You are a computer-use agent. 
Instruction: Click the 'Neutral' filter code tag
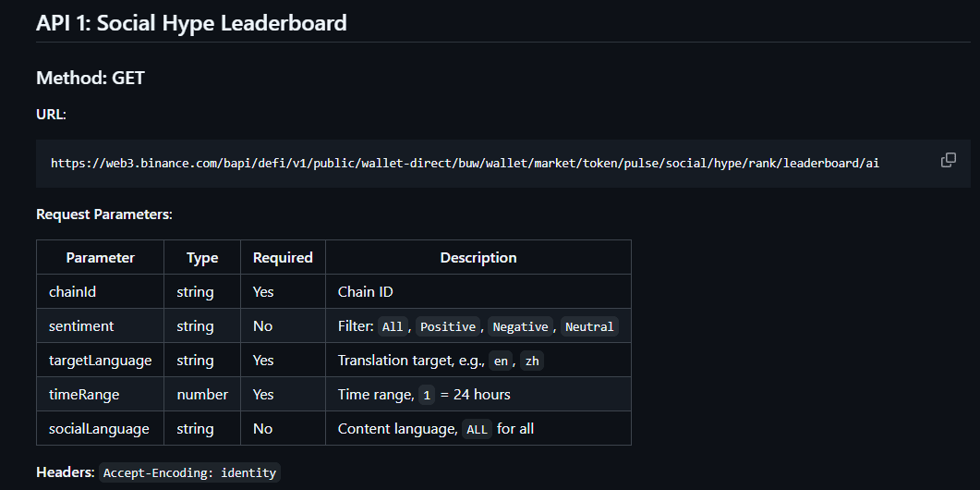(x=589, y=327)
